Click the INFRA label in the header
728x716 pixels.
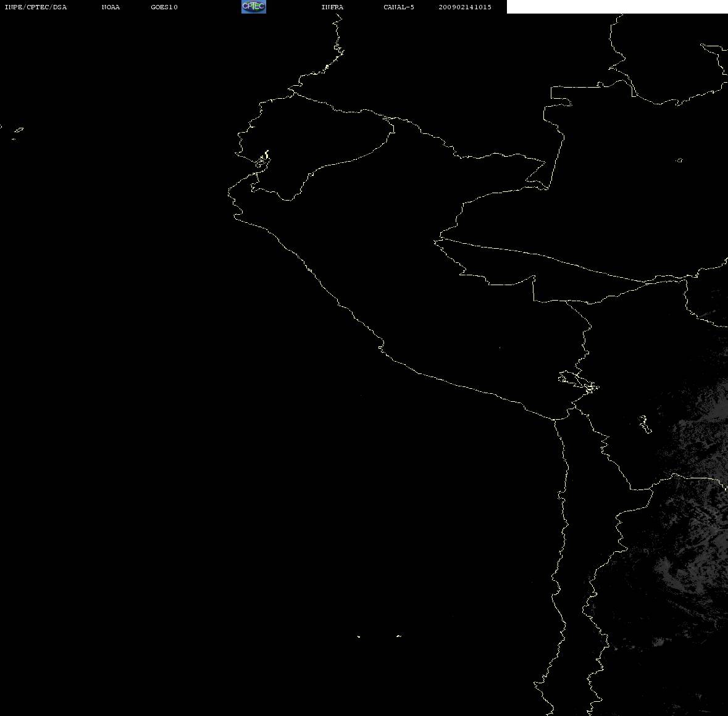[332, 7]
